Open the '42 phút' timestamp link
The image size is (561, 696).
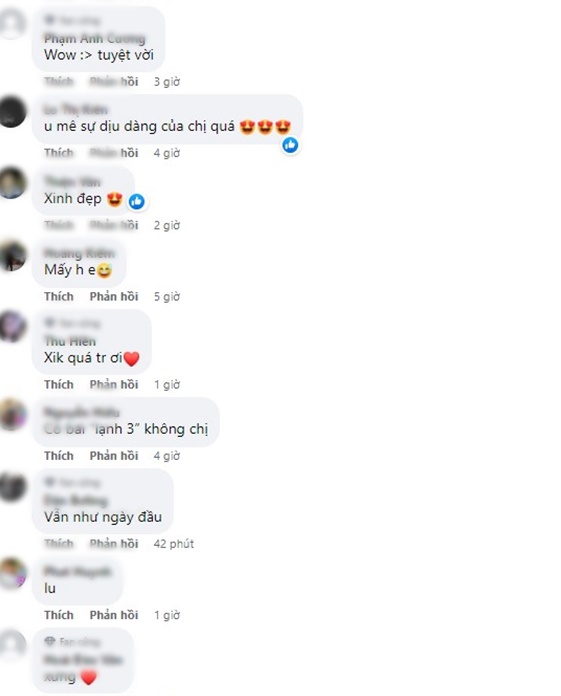(174, 544)
